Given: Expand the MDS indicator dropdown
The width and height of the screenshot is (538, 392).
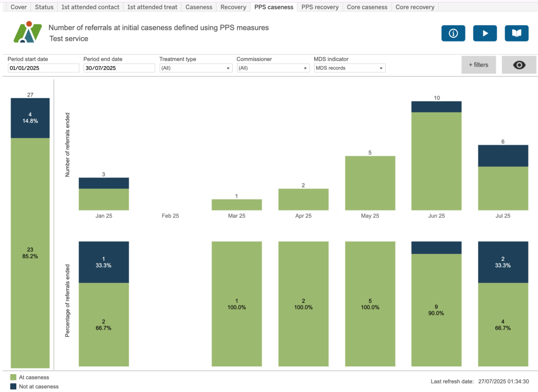Looking at the screenshot, I should (349, 68).
